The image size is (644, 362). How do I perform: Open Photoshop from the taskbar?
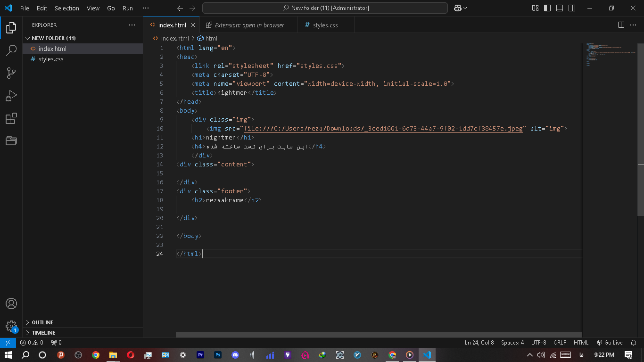click(218, 355)
